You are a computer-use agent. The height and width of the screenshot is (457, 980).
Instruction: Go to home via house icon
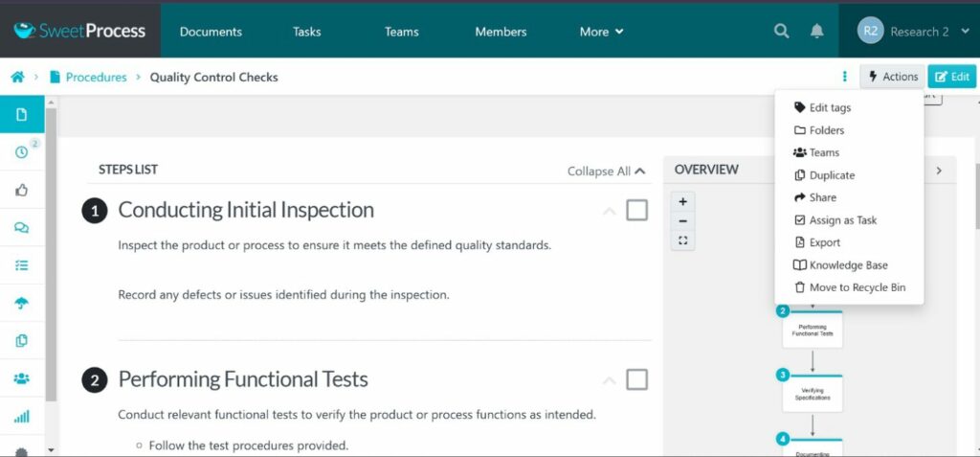[x=17, y=78]
